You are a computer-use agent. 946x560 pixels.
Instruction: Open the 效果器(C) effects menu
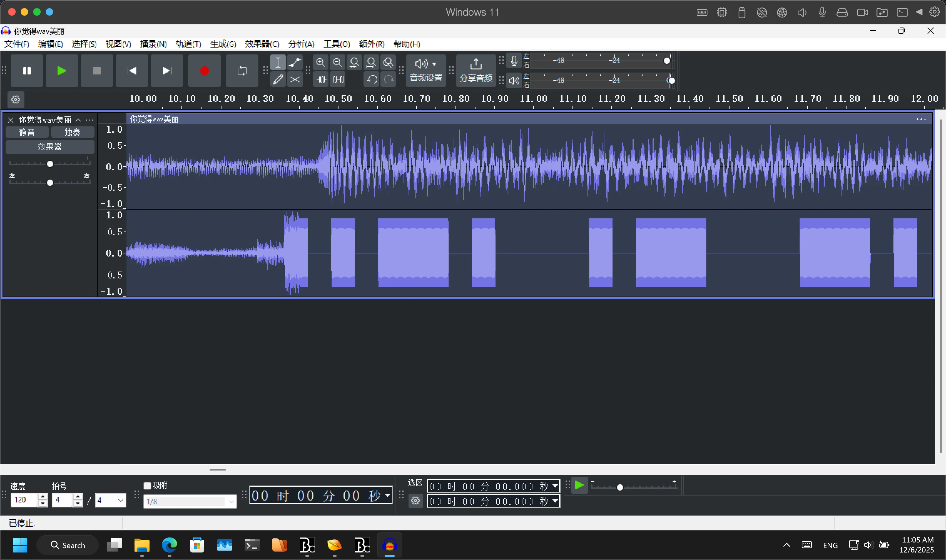pos(262,44)
